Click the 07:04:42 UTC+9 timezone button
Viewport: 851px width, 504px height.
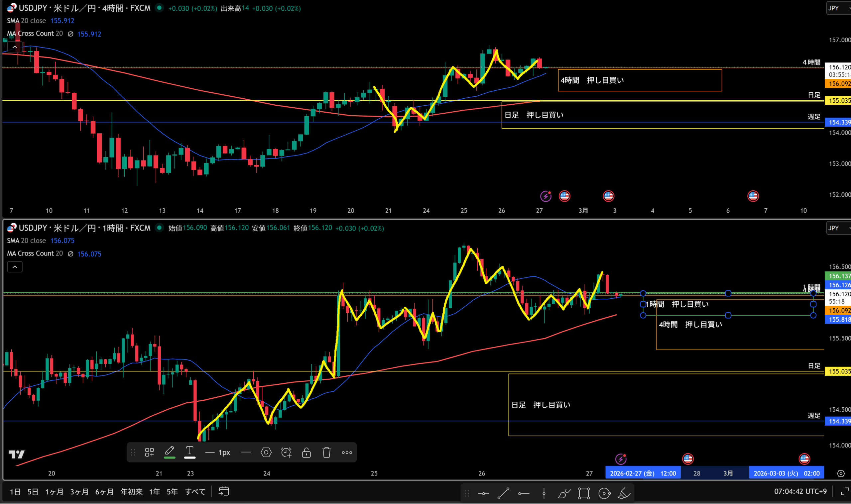(x=800, y=491)
